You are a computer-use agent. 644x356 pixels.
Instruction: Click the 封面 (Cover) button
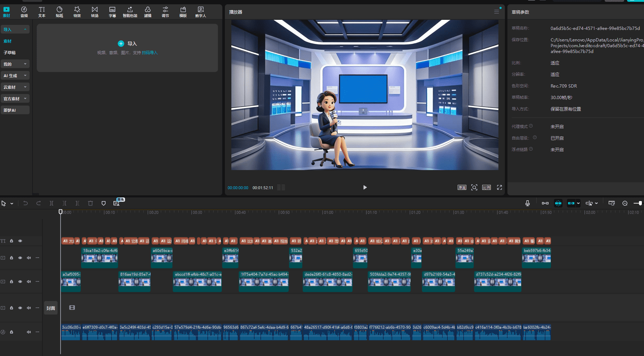coord(50,308)
